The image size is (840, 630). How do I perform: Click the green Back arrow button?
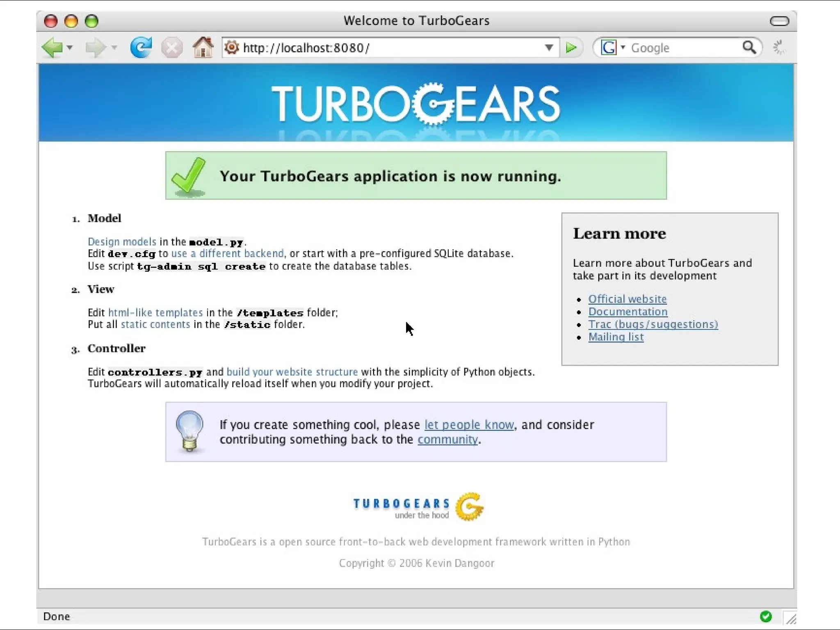(52, 48)
